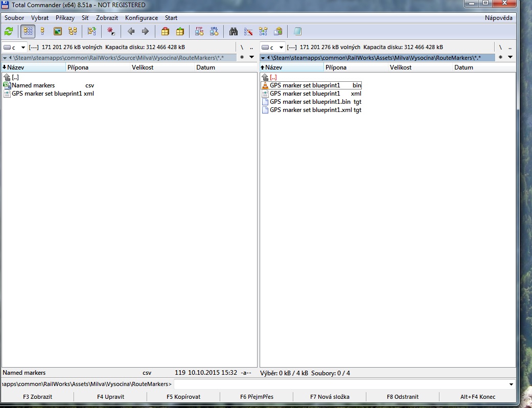Select 'GPS marker set blueprint1.xml' tgt file

[x=311, y=110]
